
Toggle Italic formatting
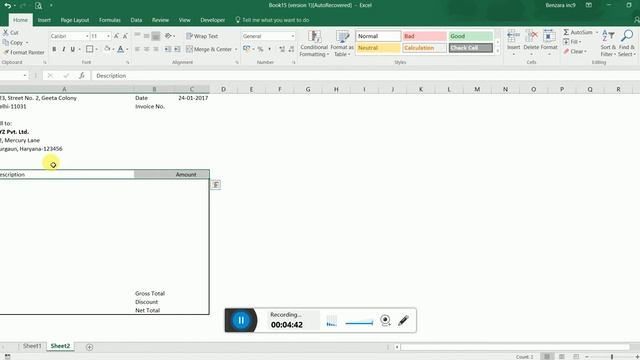[x=64, y=49]
